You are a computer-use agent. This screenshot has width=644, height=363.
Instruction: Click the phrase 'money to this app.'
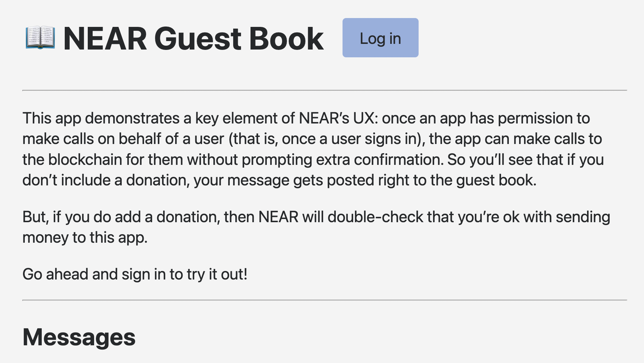[x=85, y=237]
